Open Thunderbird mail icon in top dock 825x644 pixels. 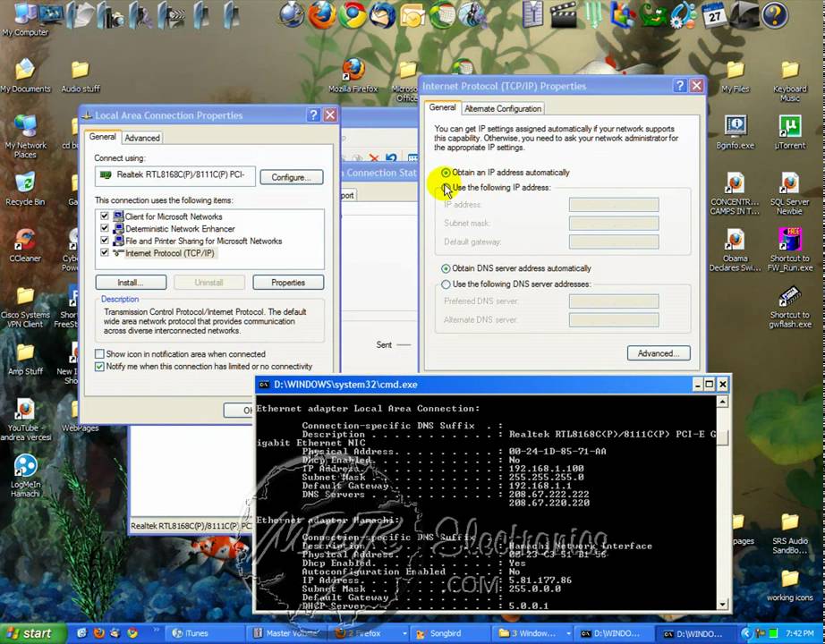(x=382, y=14)
